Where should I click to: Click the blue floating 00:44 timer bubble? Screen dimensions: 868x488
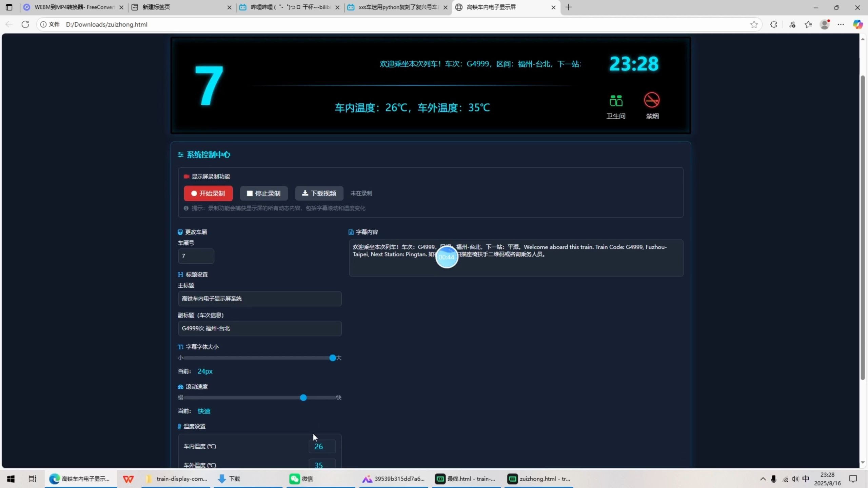point(447,257)
